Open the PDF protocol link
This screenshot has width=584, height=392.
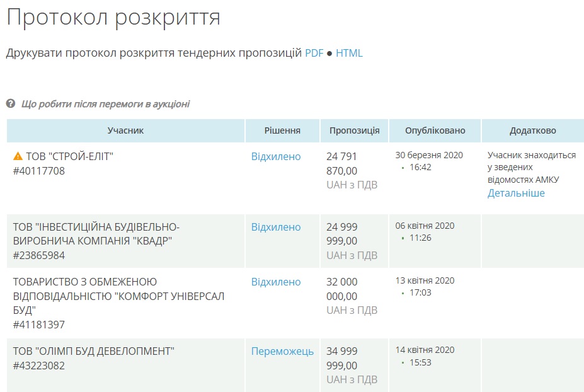(x=314, y=53)
